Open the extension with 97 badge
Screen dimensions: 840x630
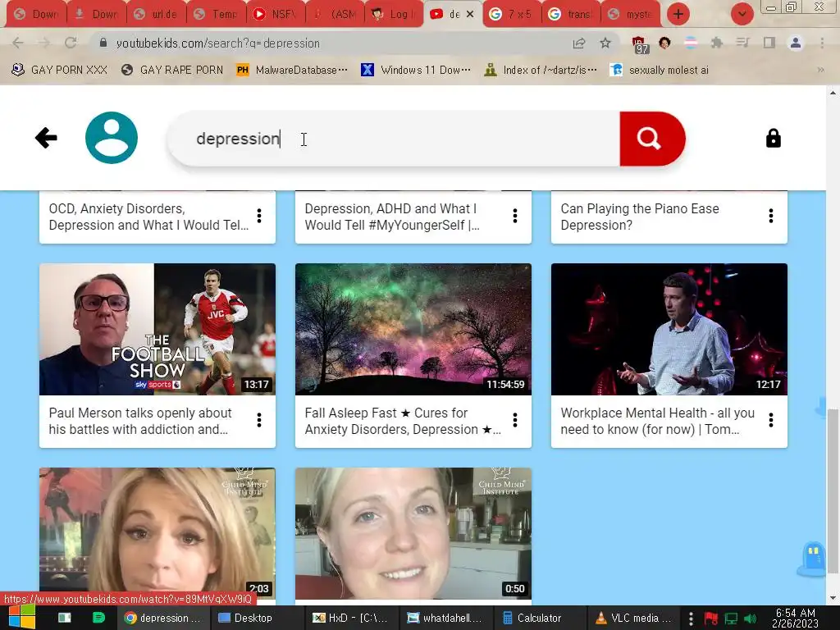point(639,44)
